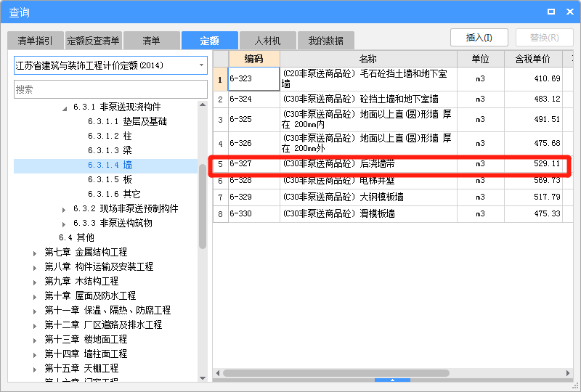Expand 第八章 构件运输及安装工程 chapter
Viewport: 581px width, 392px height.
click(x=35, y=269)
